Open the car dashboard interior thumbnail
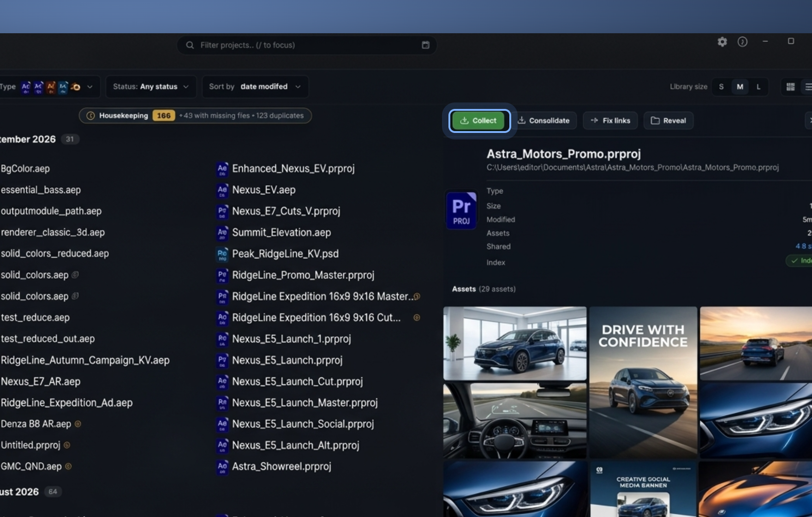Screen dimensions: 812x517 coord(515,421)
